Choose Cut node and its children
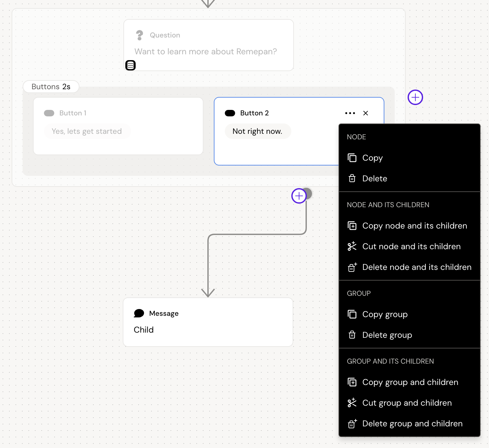The height and width of the screenshot is (448, 489). [x=411, y=246]
